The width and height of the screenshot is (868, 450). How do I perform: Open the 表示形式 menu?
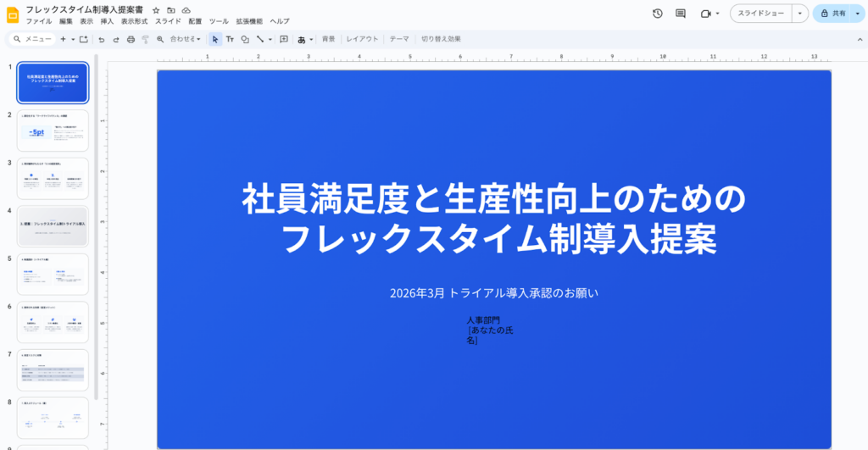point(134,21)
